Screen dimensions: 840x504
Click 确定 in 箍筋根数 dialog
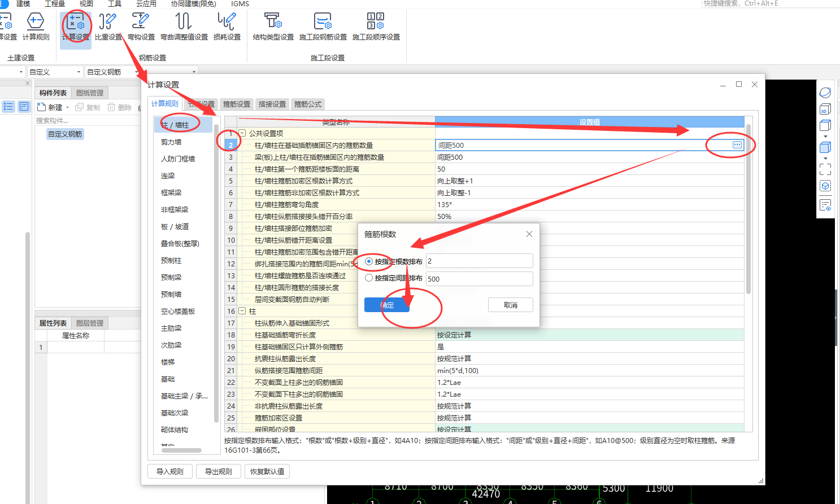(x=387, y=305)
